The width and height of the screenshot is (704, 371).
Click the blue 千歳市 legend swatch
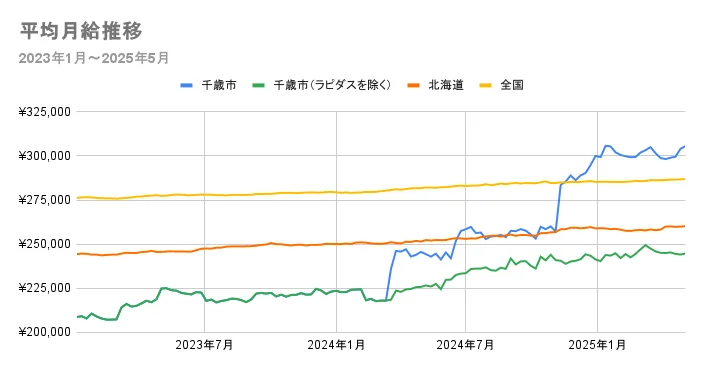(186, 85)
